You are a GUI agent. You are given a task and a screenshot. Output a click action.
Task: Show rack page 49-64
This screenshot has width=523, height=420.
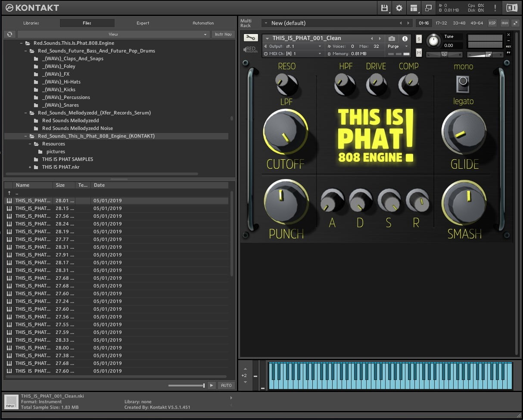476,23
